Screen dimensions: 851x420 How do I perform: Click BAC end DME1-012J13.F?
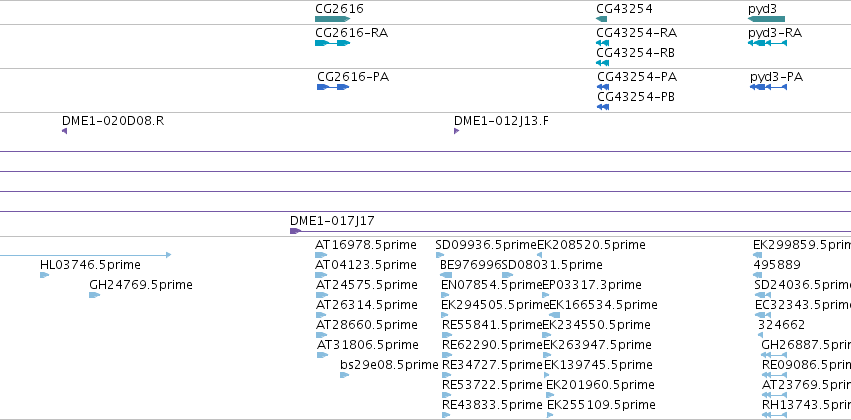point(501,120)
